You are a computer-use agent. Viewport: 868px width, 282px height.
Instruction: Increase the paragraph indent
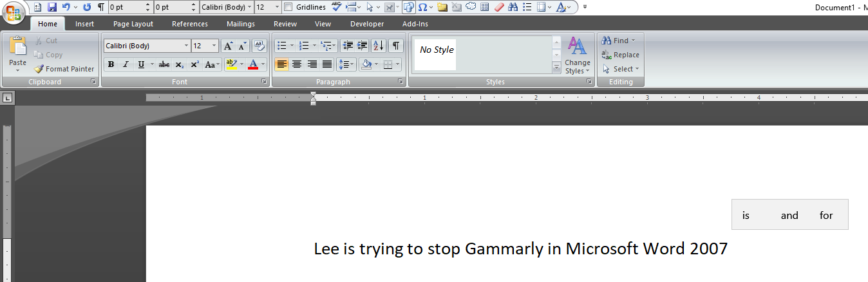tap(362, 46)
